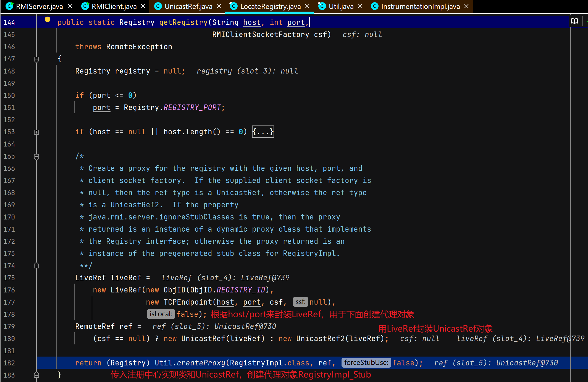Click fold end marker on line 174

[36, 266]
